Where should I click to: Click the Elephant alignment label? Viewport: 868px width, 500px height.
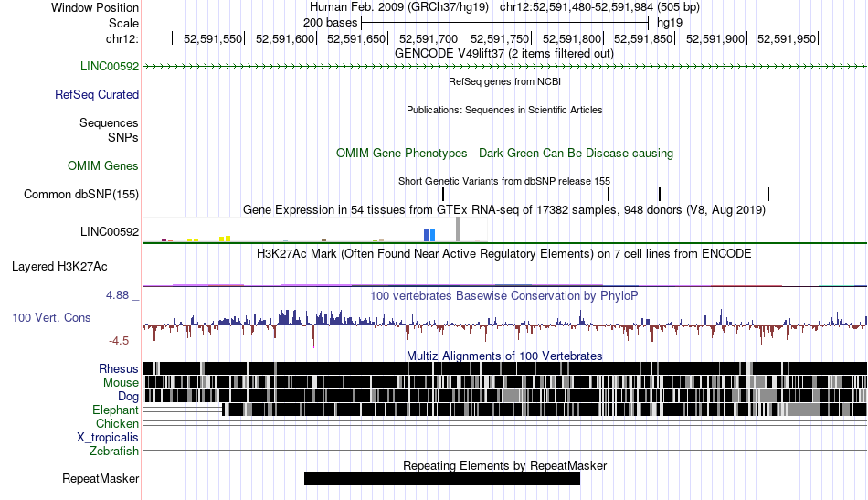[x=115, y=410]
